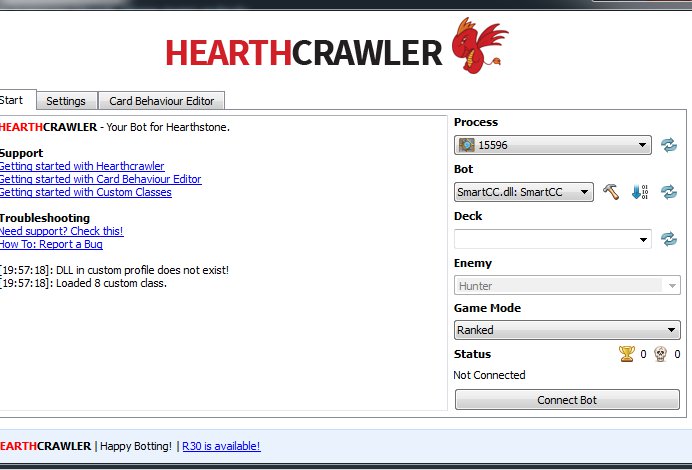Viewport: 692px width, 470px height.
Task: Refresh the Process list
Action: [x=669, y=145]
